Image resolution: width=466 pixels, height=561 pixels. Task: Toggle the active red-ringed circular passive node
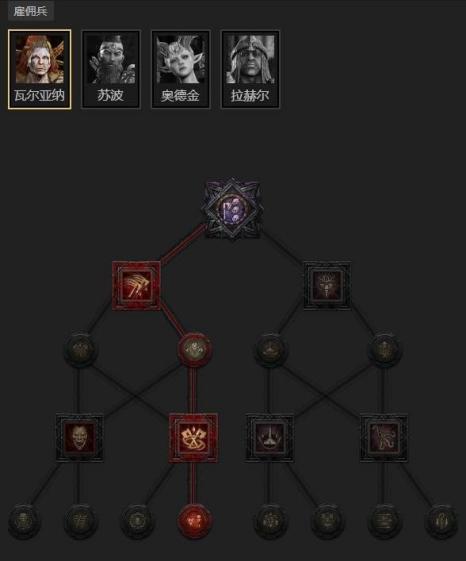coord(194,349)
